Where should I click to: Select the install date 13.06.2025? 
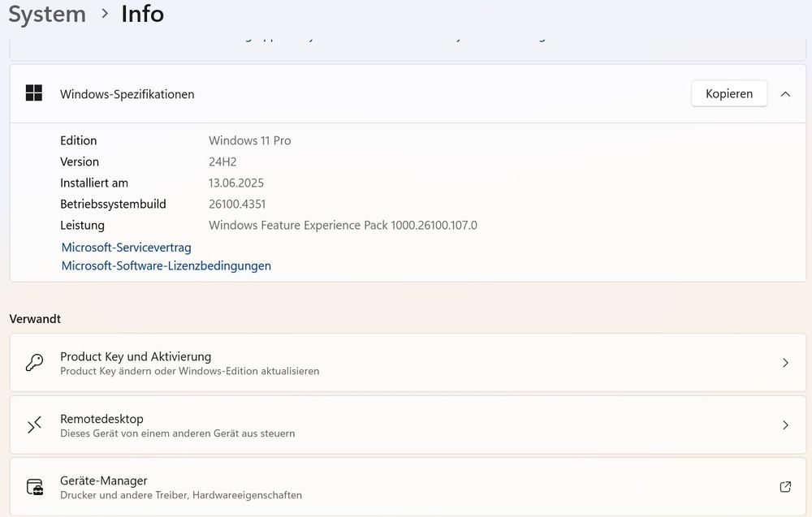(236, 183)
